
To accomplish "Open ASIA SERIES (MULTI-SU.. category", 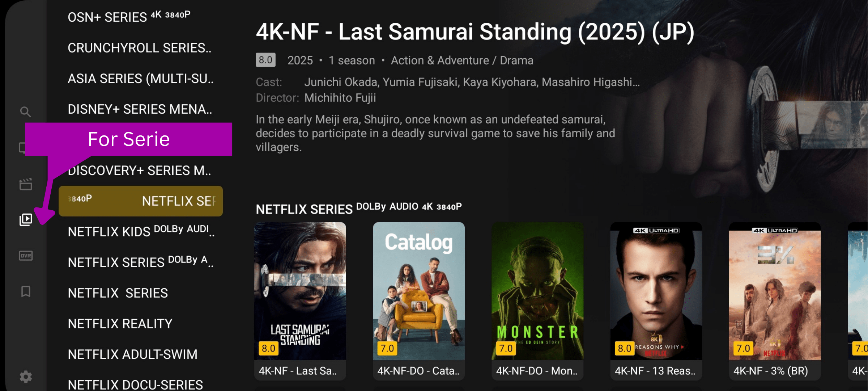I will [141, 79].
